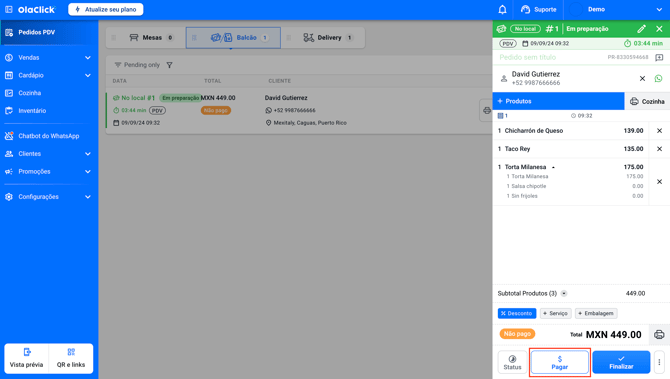This screenshot has height=379, width=670.
Task: Toggle the Pending only filter
Action: coord(137,65)
